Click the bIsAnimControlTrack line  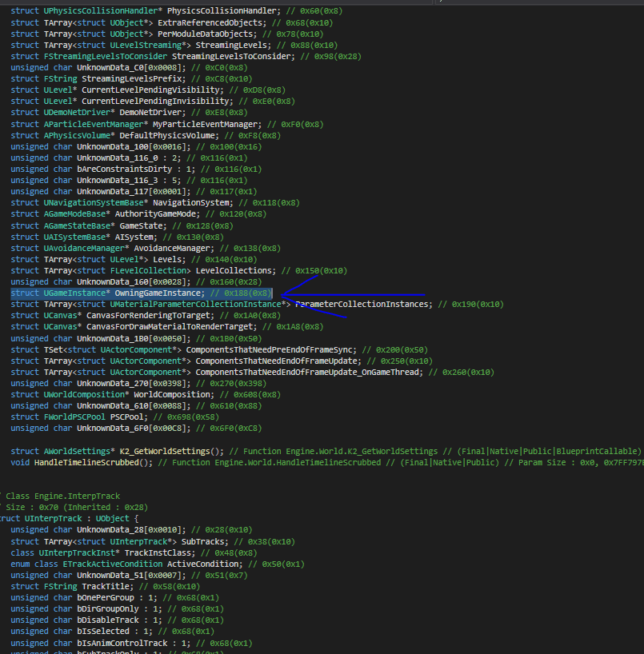tap(131, 644)
